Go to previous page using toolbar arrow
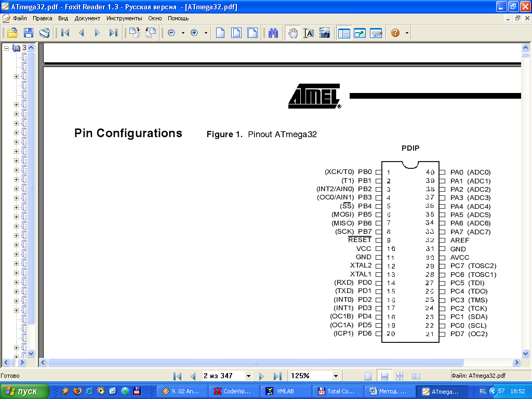The image size is (532, 399). (81, 33)
